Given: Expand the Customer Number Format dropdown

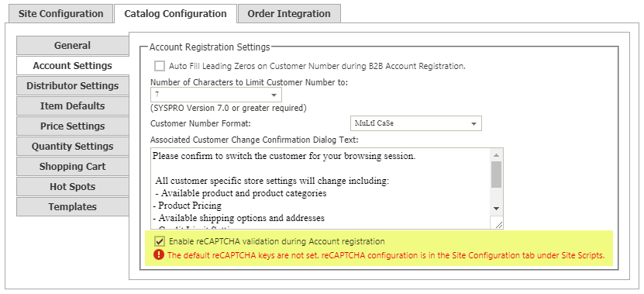Looking at the screenshot, I should point(415,123).
